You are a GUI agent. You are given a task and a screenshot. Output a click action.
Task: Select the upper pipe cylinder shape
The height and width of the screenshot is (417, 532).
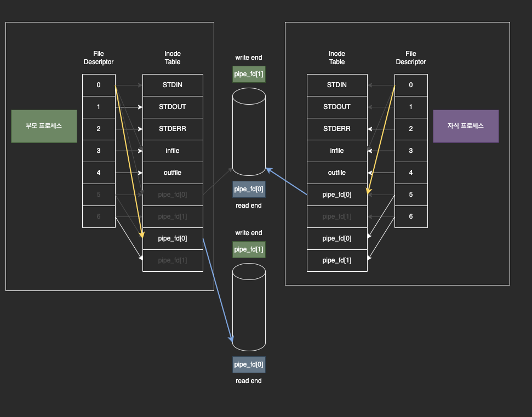point(249,132)
